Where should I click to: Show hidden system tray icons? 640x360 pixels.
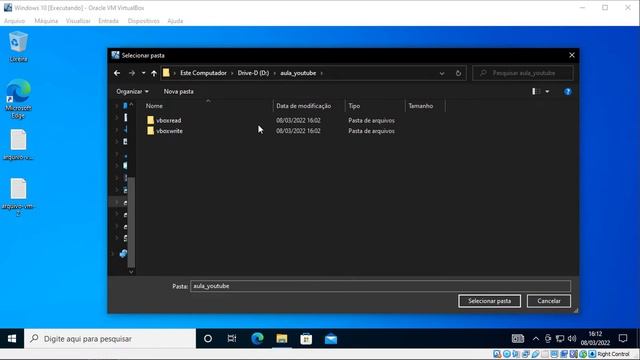pos(536,339)
